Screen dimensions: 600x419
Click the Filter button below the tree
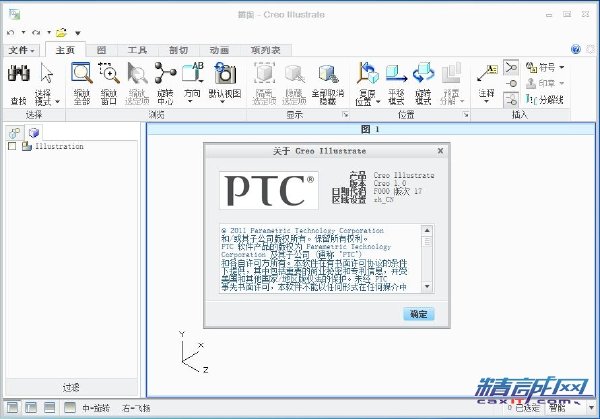pos(71,388)
